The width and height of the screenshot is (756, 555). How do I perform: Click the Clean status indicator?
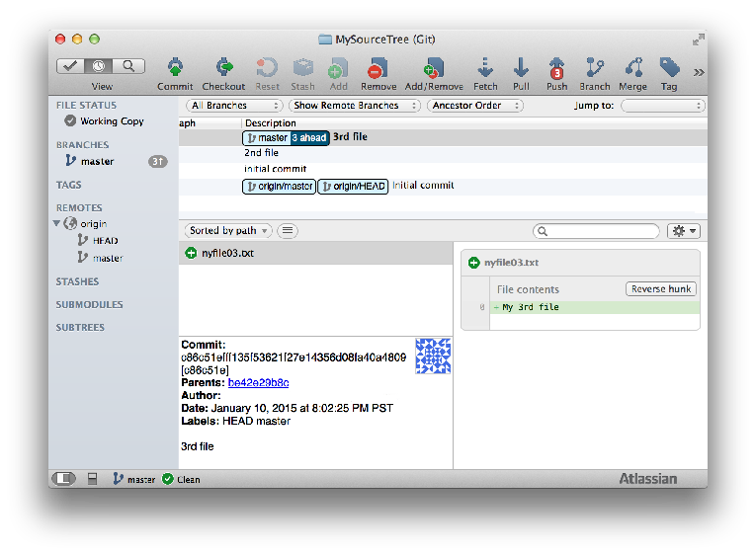point(181,479)
